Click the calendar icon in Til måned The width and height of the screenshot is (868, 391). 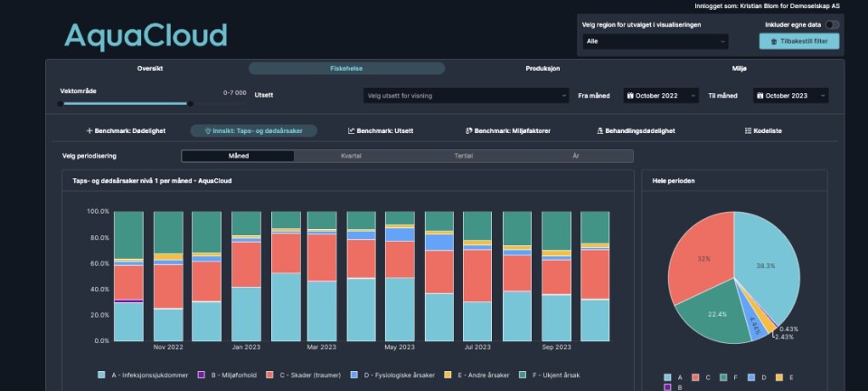(760, 96)
